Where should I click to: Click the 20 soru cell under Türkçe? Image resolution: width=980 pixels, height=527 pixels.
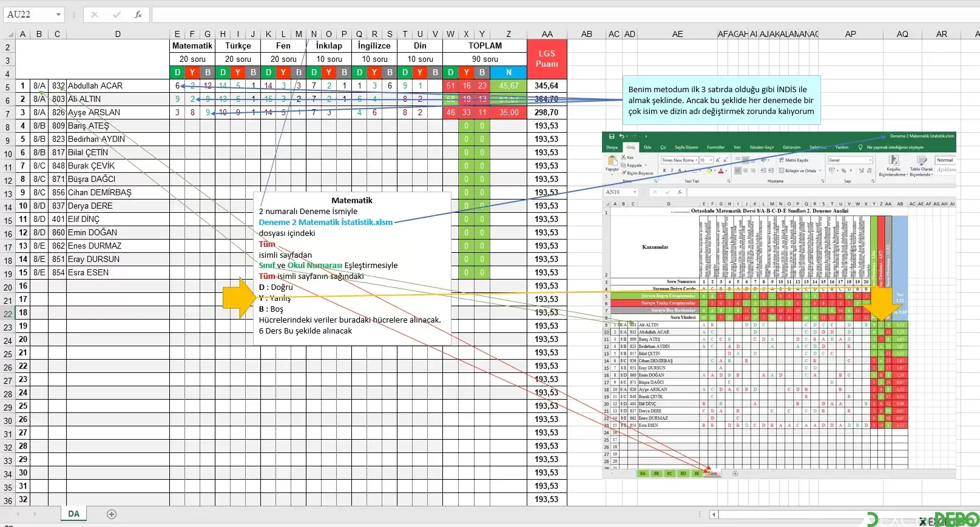pos(238,59)
